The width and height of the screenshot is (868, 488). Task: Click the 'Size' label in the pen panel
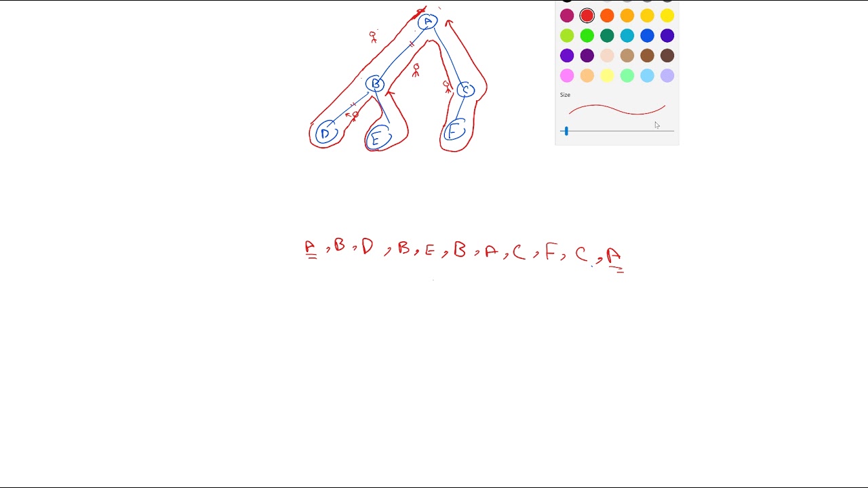pyautogui.click(x=565, y=95)
